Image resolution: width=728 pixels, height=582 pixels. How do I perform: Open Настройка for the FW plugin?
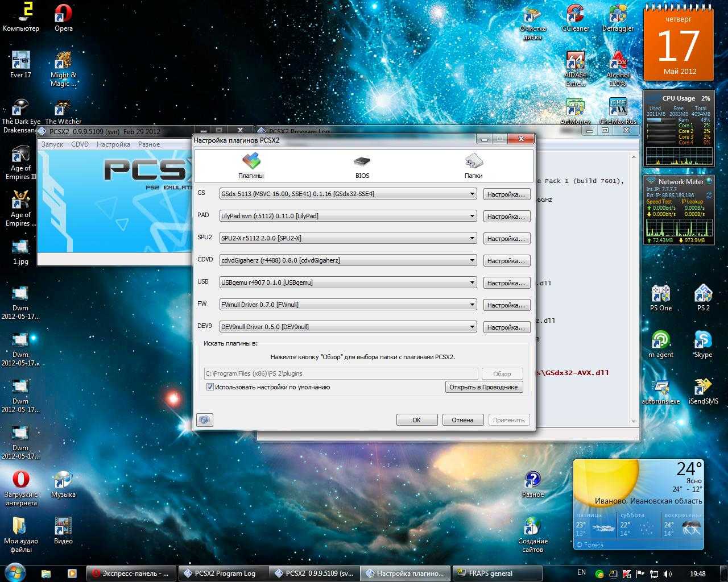click(x=506, y=305)
